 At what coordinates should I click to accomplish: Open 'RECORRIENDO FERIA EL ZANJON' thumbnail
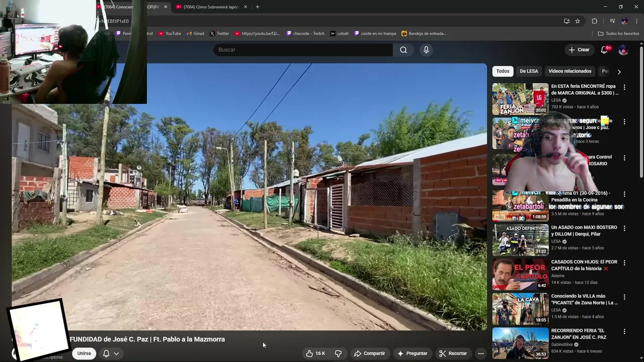coord(520,343)
